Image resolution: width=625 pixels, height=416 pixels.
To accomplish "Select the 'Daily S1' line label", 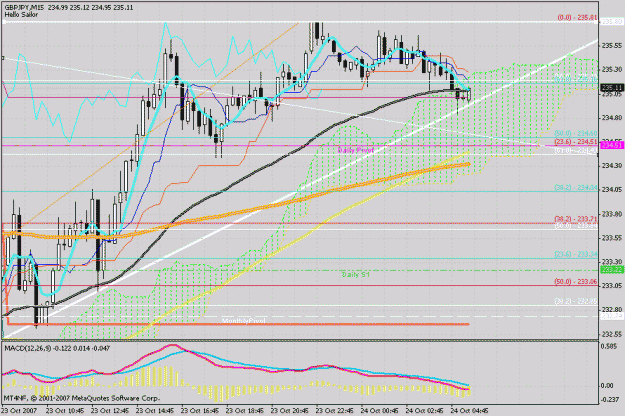I will point(356,275).
